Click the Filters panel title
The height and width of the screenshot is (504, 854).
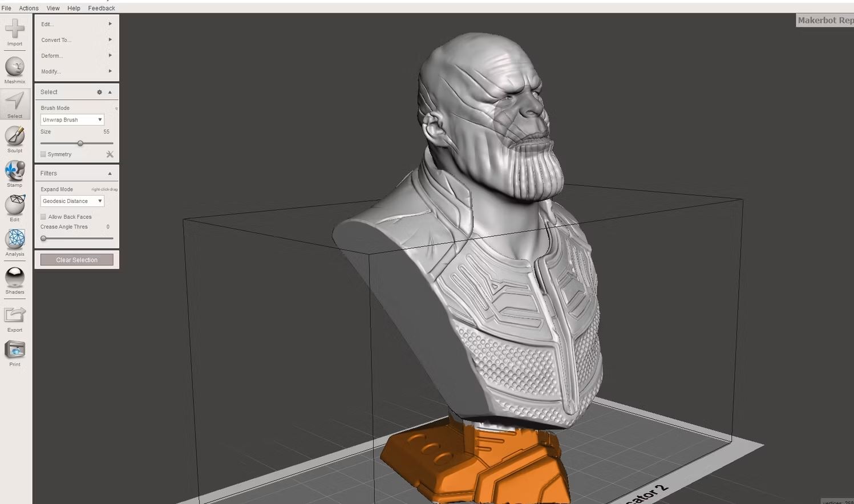coord(48,173)
